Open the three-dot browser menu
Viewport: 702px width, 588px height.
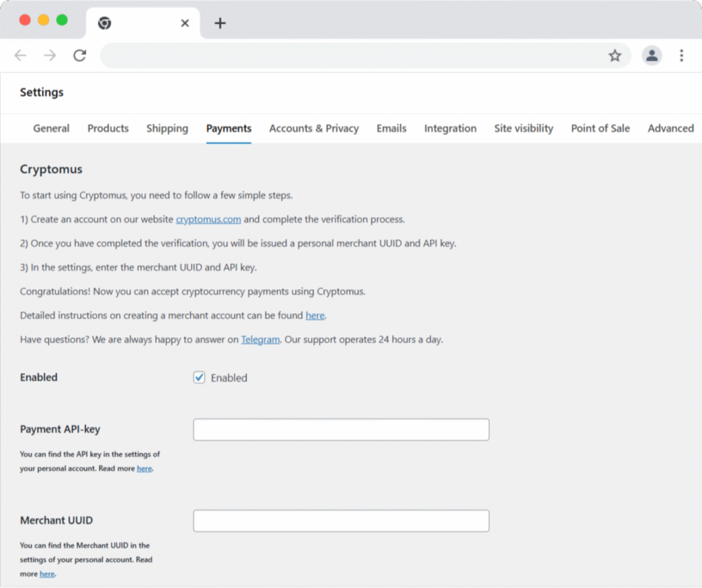[681, 56]
